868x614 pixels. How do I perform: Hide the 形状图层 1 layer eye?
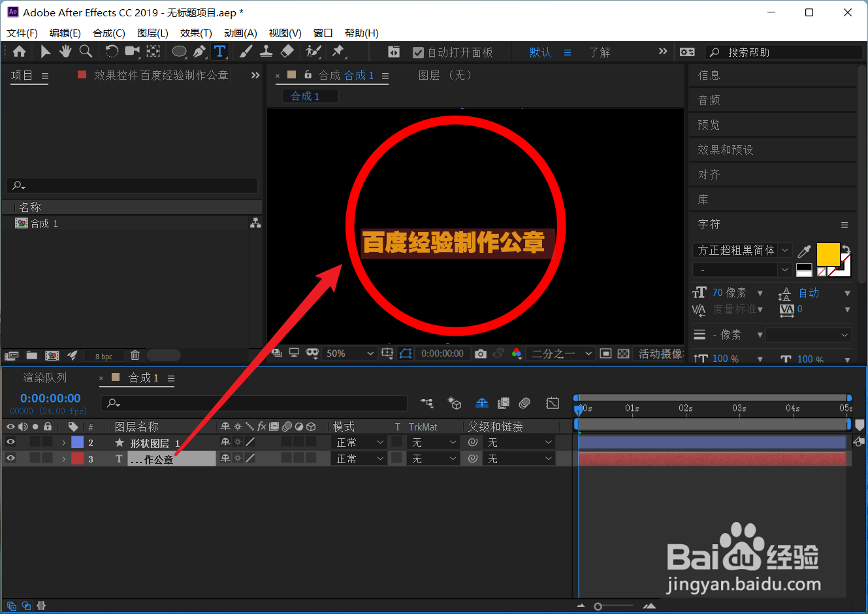[x=10, y=442]
